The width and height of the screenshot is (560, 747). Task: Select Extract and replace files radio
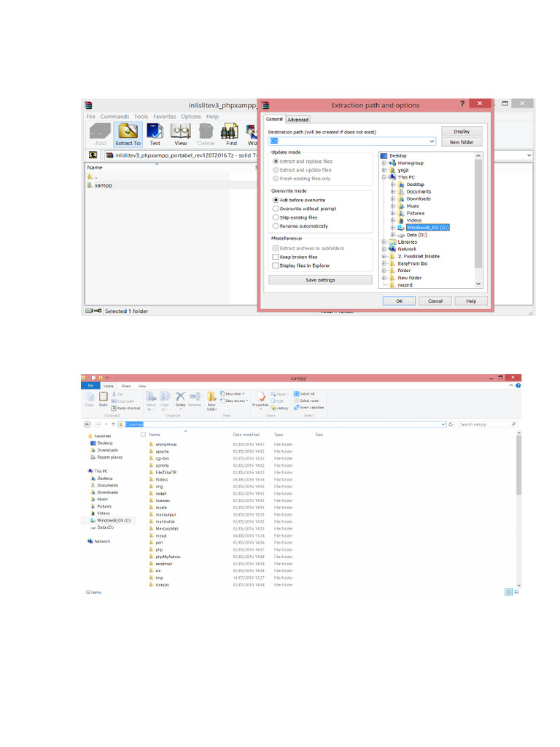click(x=275, y=161)
